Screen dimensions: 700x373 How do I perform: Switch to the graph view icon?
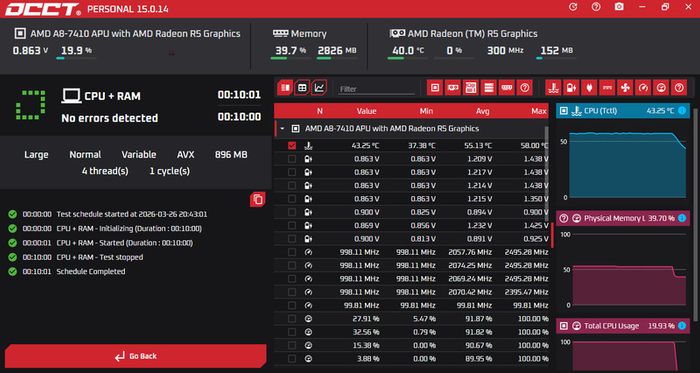tap(319, 87)
